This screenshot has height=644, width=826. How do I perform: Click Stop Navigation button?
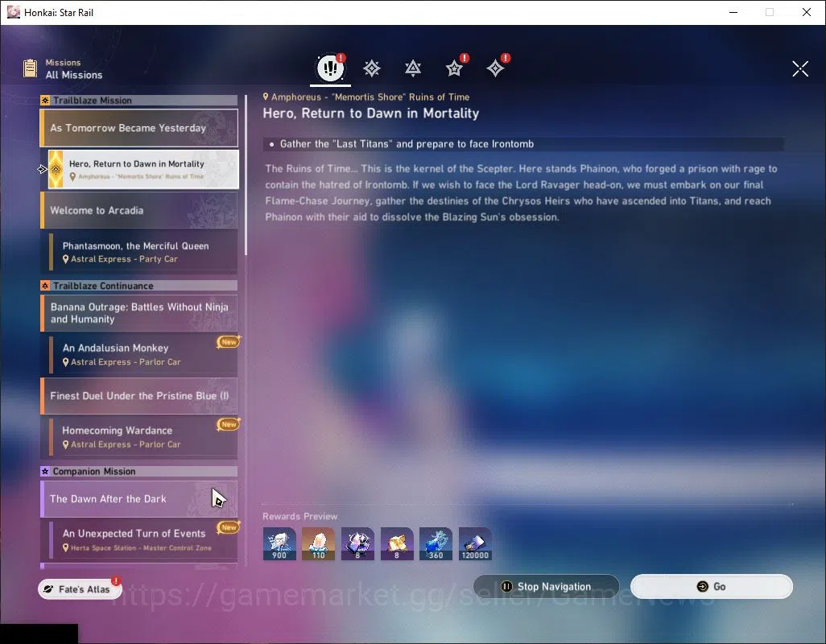[x=547, y=586]
